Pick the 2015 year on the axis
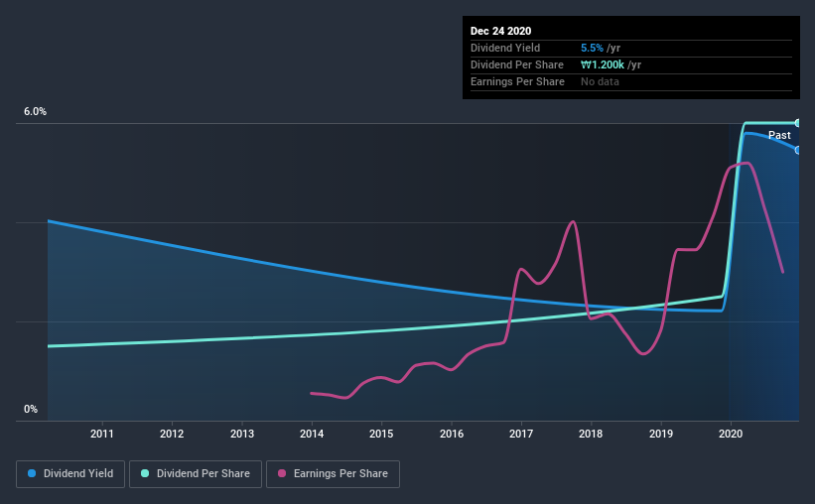Image resolution: width=815 pixels, height=504 pixels. click(x=381, y=434)
